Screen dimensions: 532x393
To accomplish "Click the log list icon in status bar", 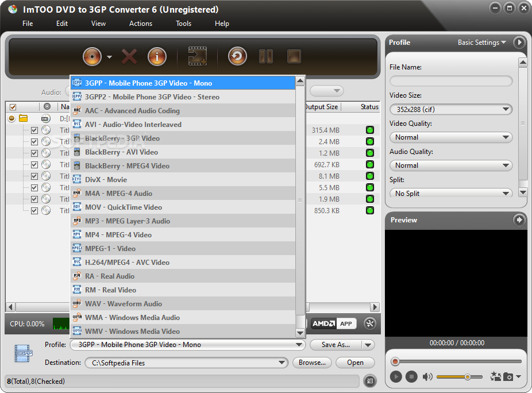I will click(370, 381).
